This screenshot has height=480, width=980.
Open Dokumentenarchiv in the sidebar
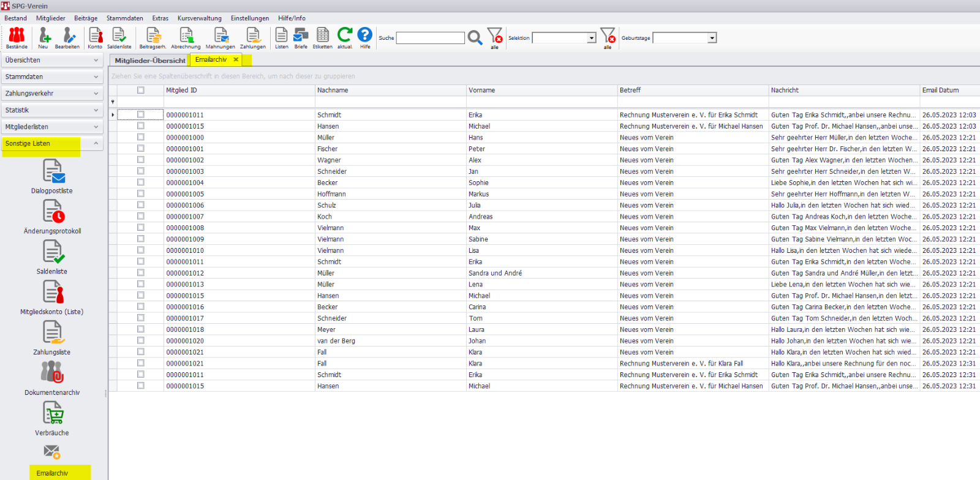(x=52, y=377)
